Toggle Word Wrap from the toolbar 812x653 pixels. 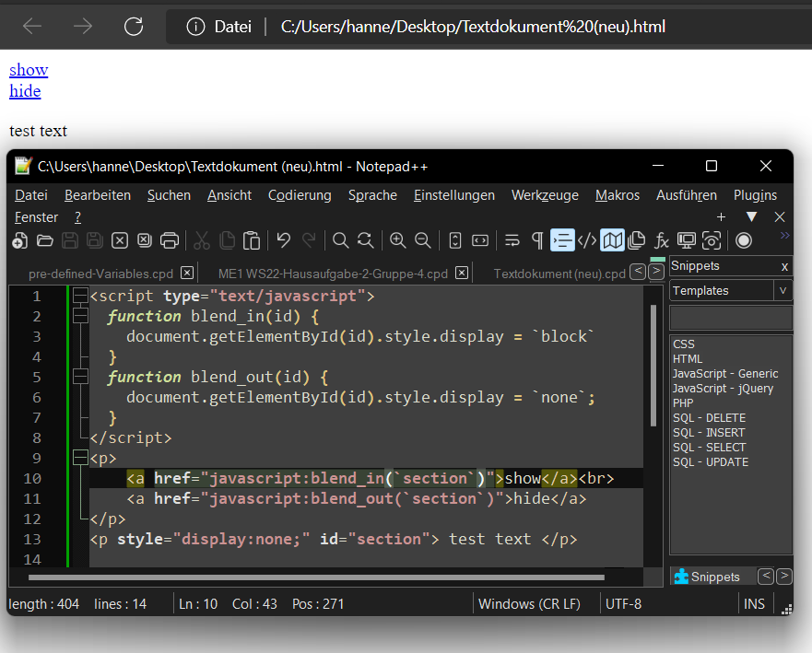512,240
